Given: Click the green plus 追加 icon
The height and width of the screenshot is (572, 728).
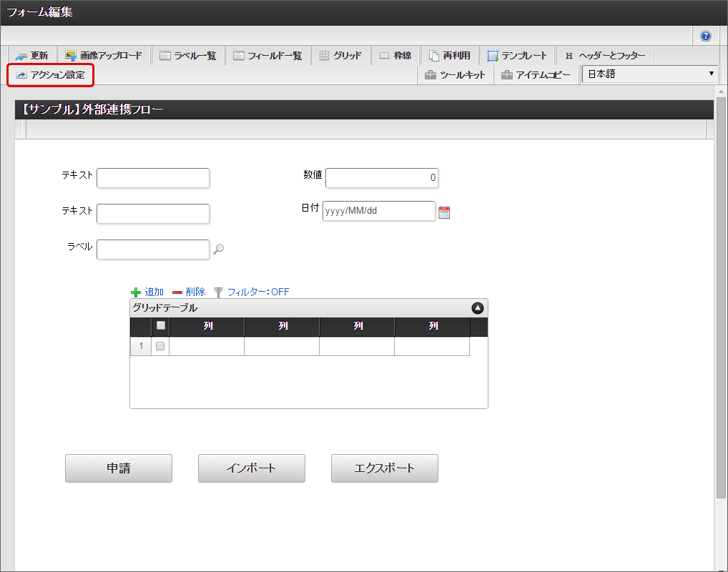Looking at the screenshot, I should 136,292.
